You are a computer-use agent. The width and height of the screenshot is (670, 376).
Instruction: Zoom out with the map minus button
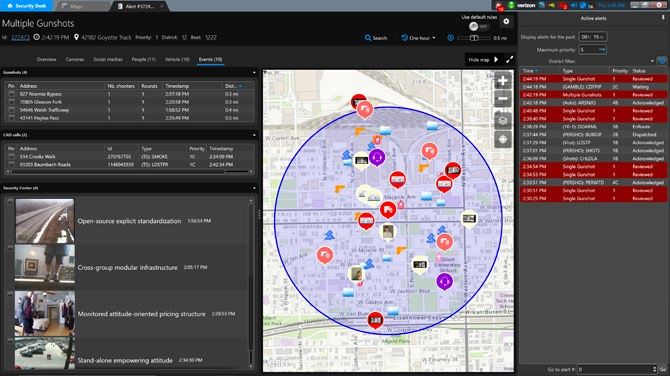[502, 99]
